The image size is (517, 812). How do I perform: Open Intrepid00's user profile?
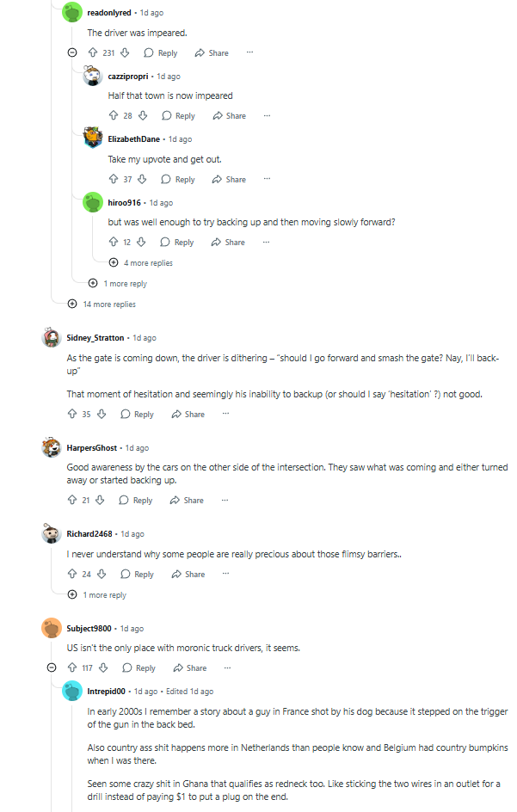pos(107,691)
